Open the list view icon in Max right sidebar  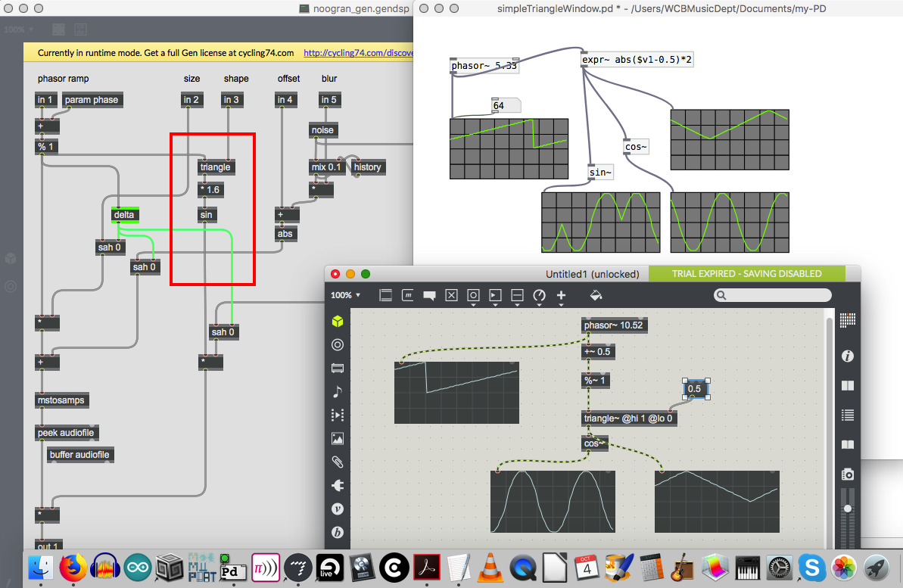[x=848, y=415]
